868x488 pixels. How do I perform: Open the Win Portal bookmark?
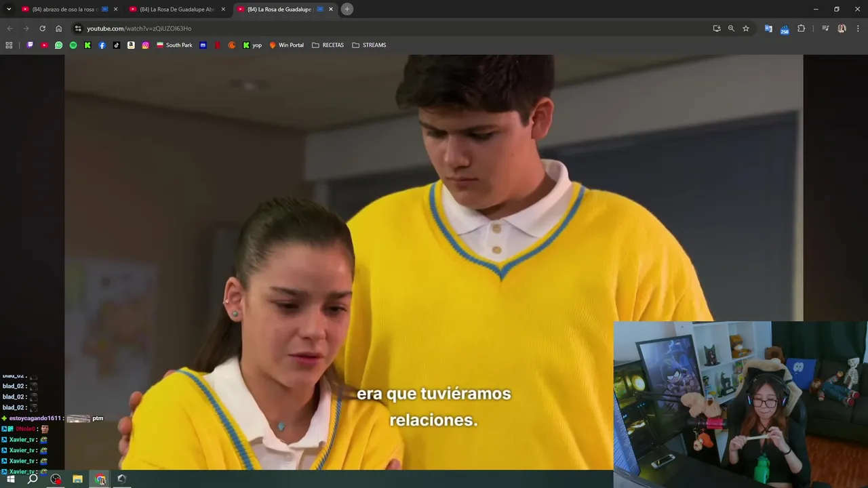click(x=287, y=45)
